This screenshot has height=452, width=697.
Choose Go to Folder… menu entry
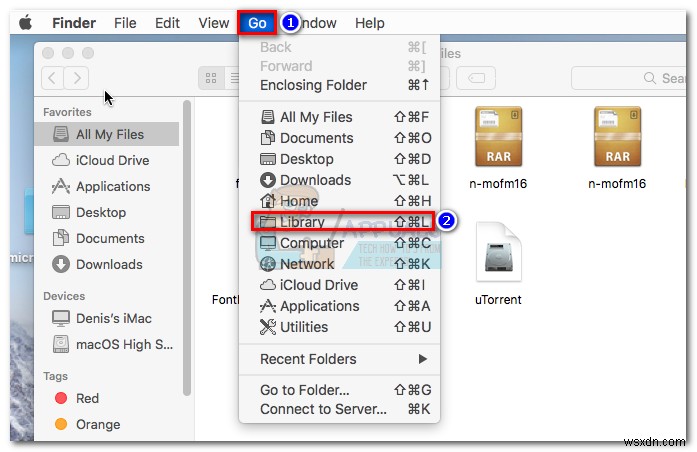tap(340, 390)
